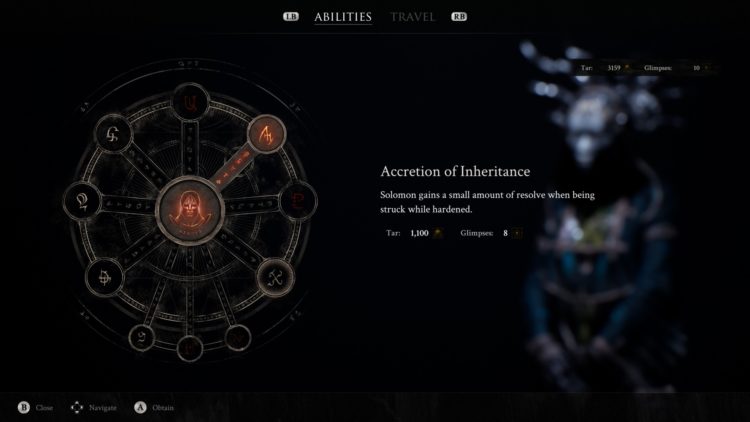Click the A Obtain button prompt

click(x=154, y=408)
